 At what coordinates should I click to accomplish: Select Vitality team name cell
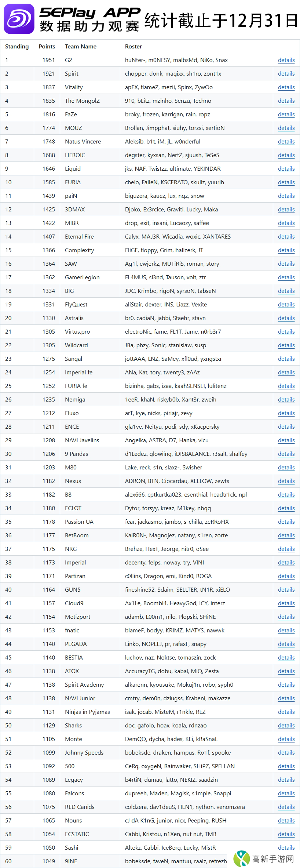(74, 87)
